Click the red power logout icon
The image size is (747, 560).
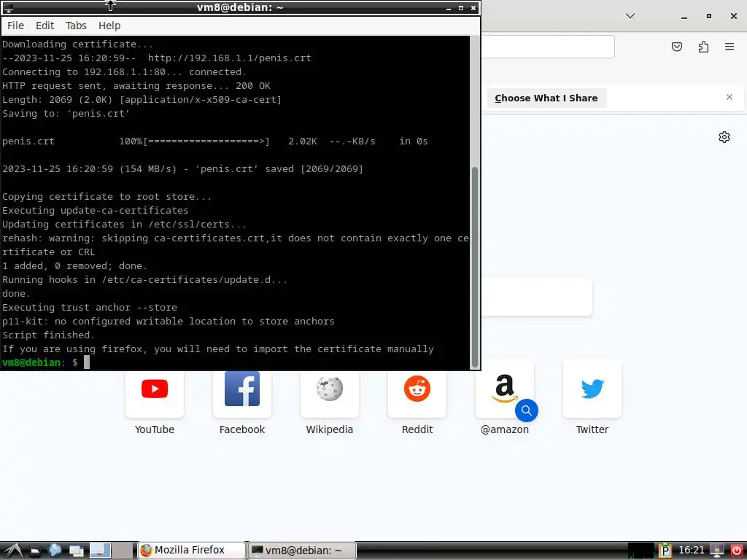[x=736, y=551]
